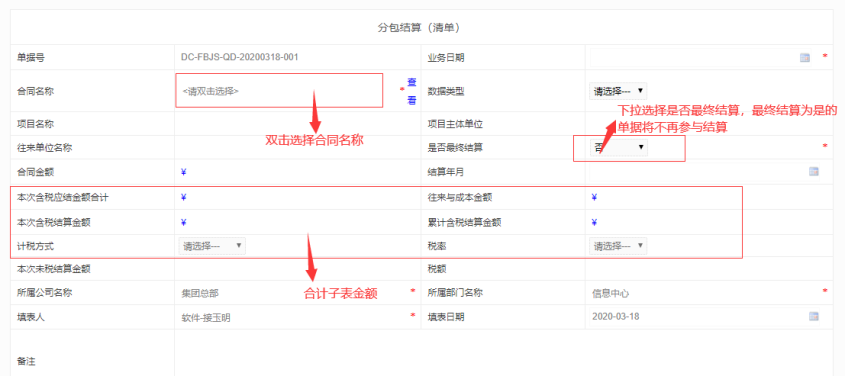Click the 本次含税应结金额合计 label
Screen dimensions: 846x377
(63, 197)
